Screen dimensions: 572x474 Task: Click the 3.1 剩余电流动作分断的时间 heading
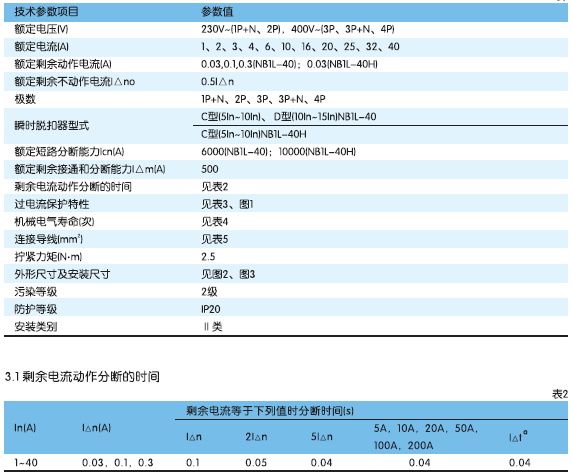click(82, 377)
